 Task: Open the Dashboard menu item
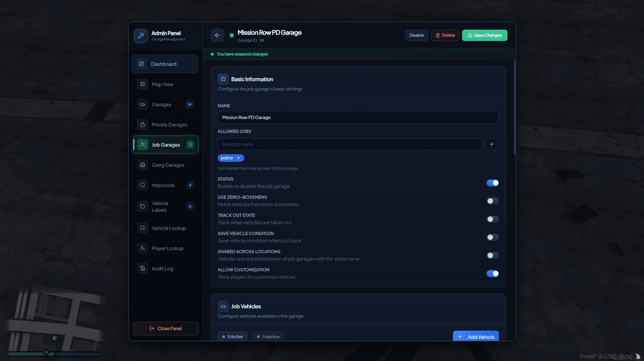tap(165, 64)
